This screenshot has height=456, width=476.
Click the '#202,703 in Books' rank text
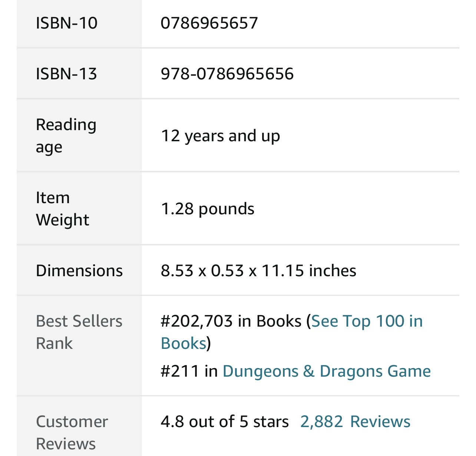[x=231, y=321]
